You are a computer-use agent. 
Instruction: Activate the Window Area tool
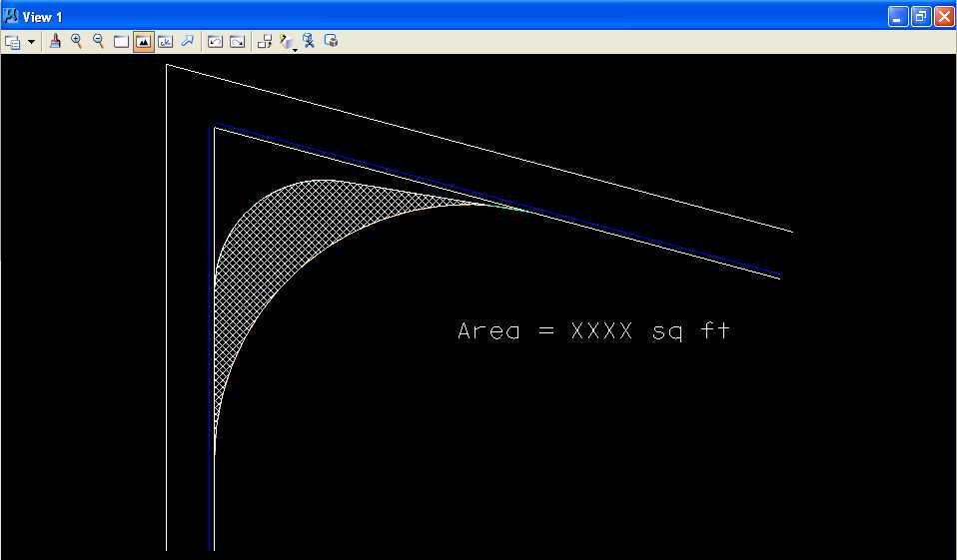(x=121, y=42)
